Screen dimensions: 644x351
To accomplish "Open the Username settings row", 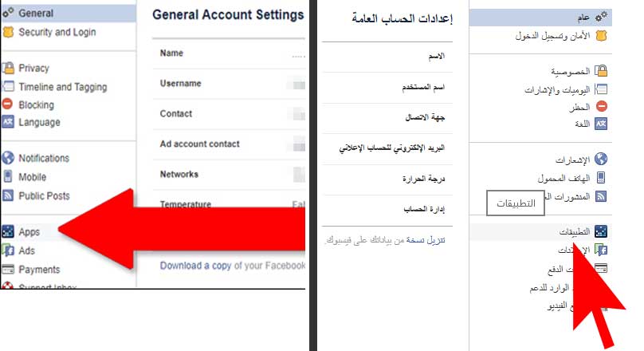I will 229,84.
